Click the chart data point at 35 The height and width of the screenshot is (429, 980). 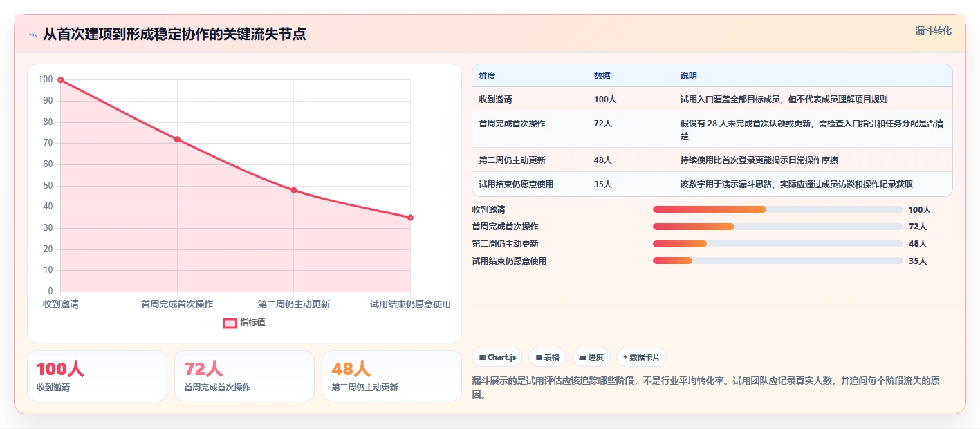click(x=410, y=218)
